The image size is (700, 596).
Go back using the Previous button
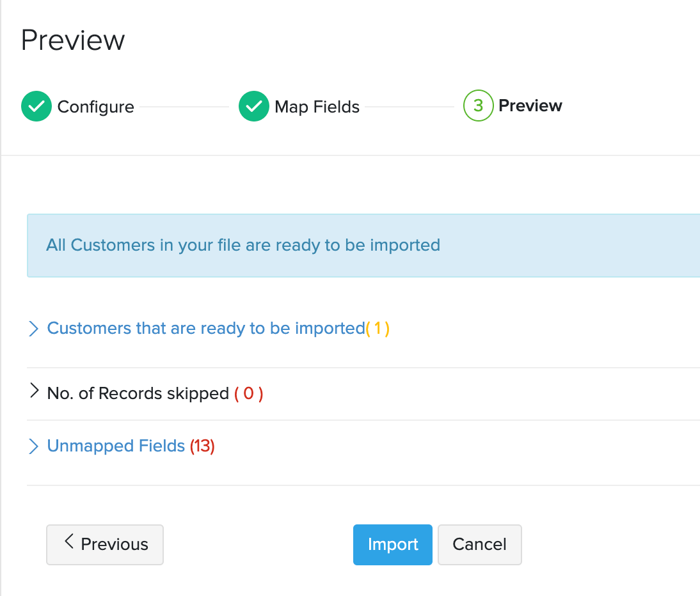104,544
